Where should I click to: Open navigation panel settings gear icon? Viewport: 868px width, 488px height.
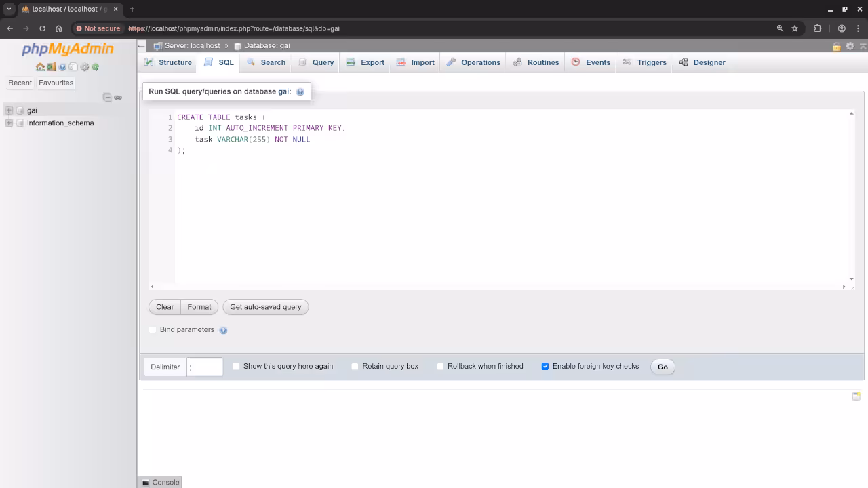coord(85,67)
